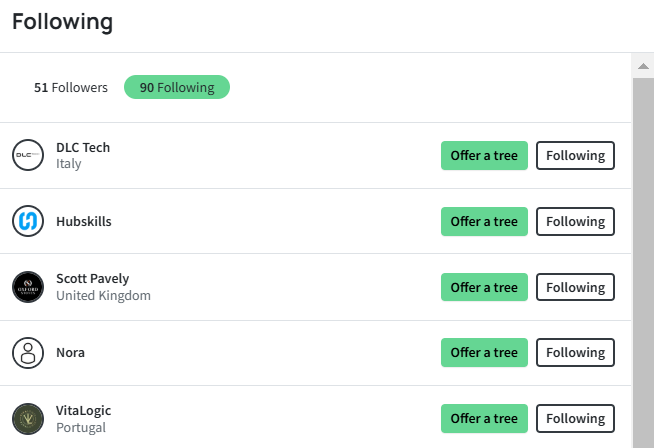Offer a tree to Scott Pavely
Viewport: 654px width, 448px height.
[x=484, y=287]
